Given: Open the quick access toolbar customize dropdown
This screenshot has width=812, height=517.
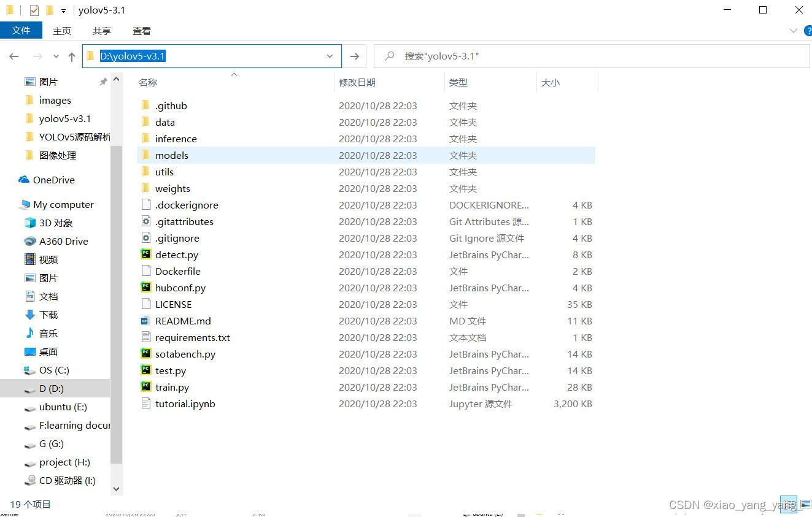Looking at the screenshot, I should point(63,11).
